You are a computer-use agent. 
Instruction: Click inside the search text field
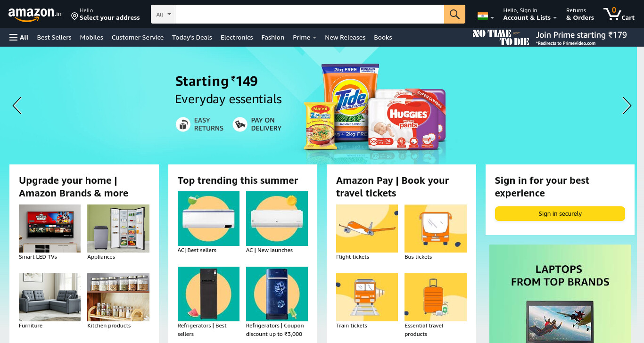point(309,14)
